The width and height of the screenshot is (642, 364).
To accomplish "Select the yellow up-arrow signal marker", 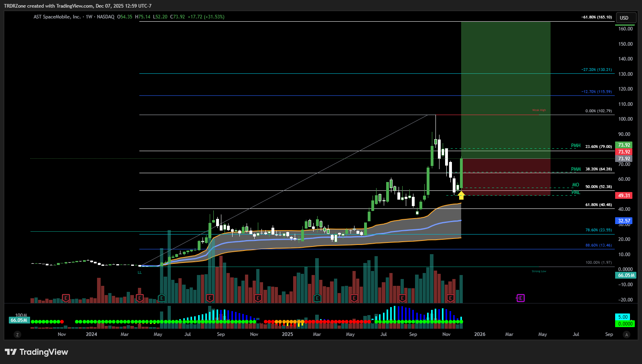I will 461,195.
